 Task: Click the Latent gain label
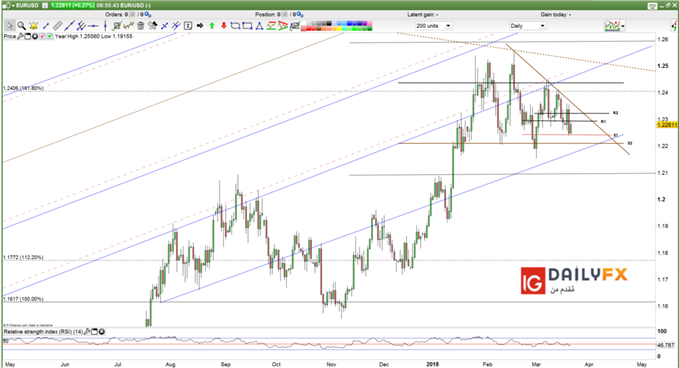(x=423, y=15)
